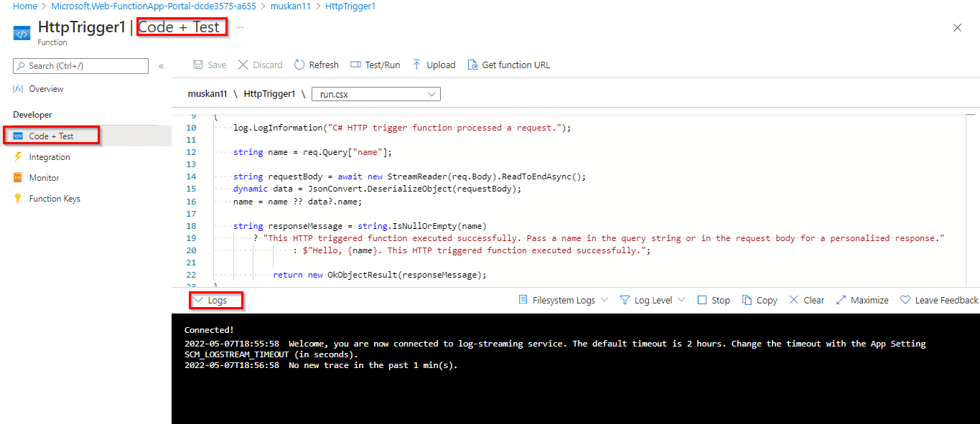Open the run.csx file dropdown

tap(376, 94)
